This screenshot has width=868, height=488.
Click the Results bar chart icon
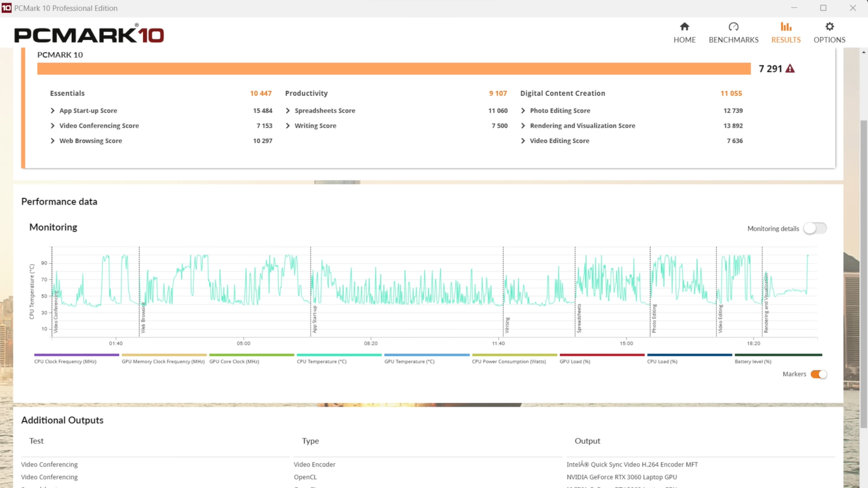[x=786, y=27]
